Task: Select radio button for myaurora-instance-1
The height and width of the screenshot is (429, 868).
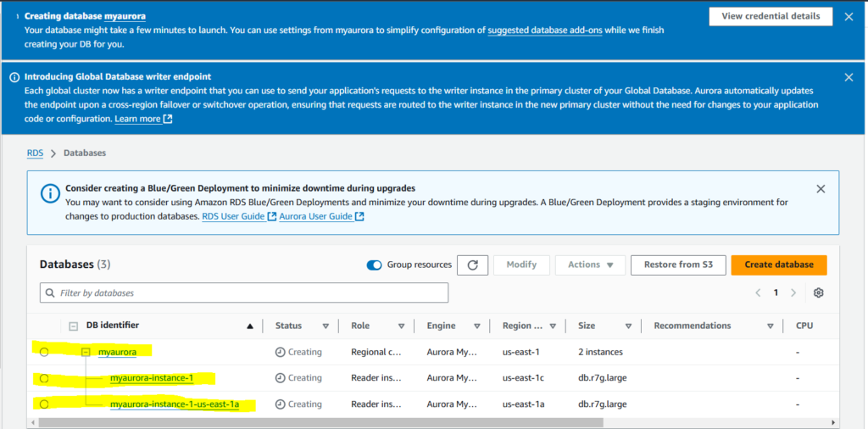Action: (44, 378)
